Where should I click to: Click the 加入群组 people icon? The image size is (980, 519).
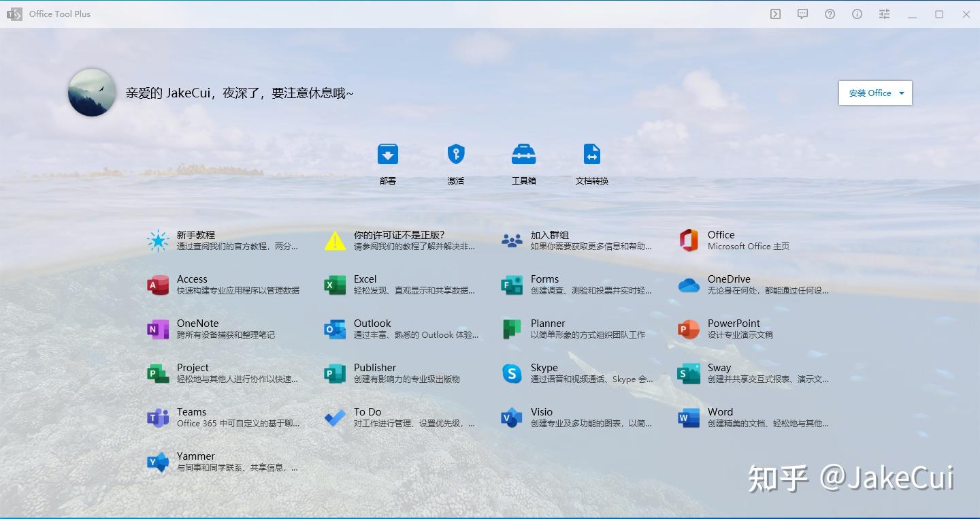coord(512,240)
